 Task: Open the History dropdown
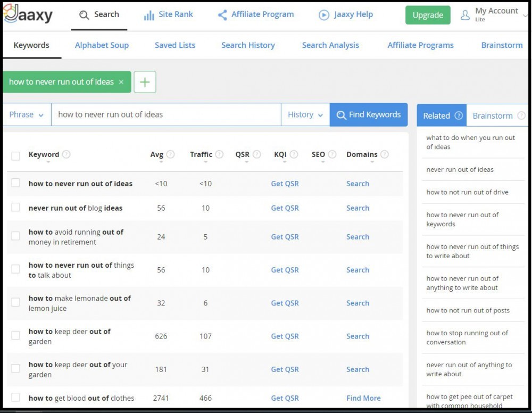[x=305, y=115]
